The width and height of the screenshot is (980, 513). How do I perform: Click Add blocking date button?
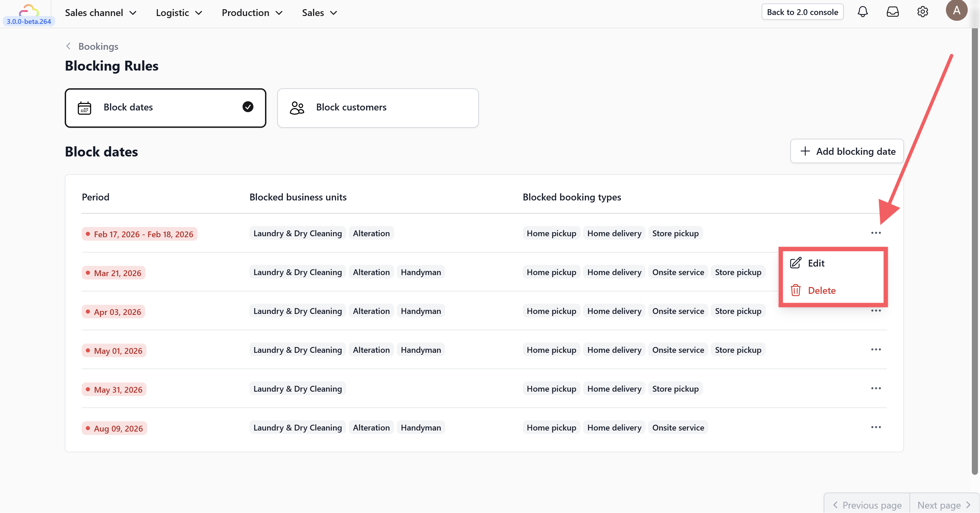click(x=847, y=151)
